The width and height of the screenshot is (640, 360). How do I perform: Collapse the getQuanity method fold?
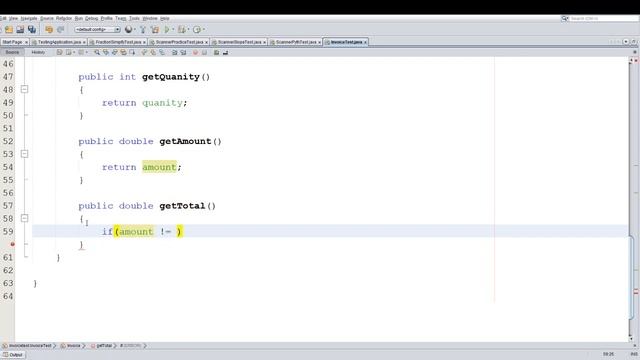click(24, 89)
